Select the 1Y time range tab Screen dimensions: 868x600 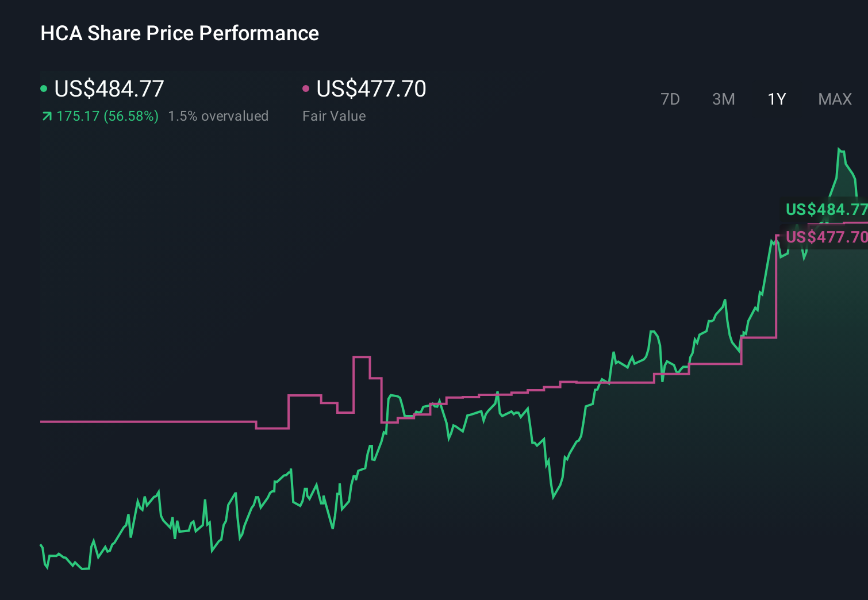(x=776, y=99)
